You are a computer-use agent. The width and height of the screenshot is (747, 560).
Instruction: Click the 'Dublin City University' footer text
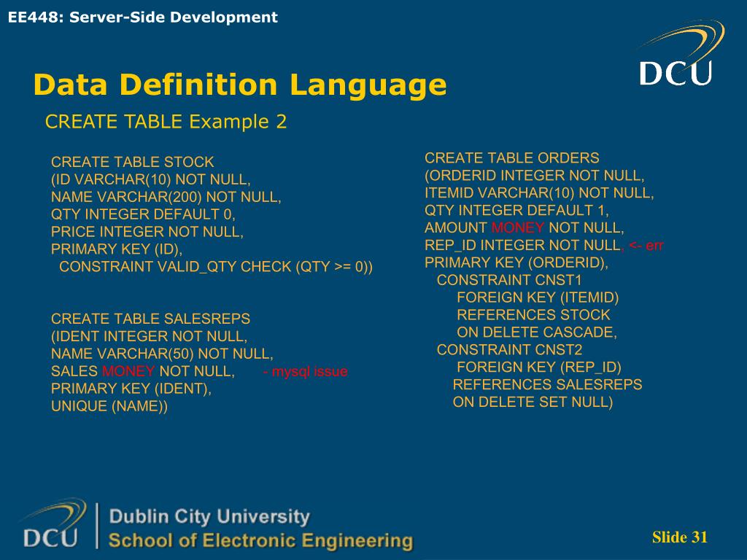[x=209, y=517]
